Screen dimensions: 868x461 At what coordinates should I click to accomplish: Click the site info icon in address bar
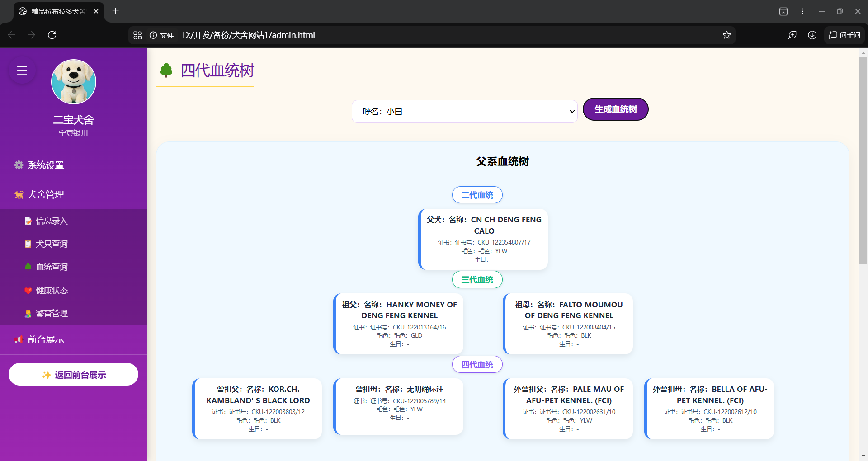tap(153, 35)
